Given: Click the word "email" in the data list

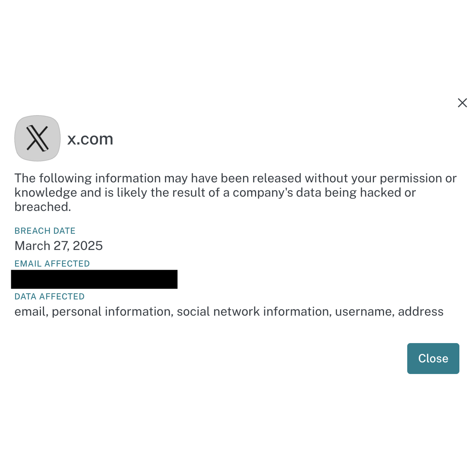Looking at the screenshot, I should [31, 311].
